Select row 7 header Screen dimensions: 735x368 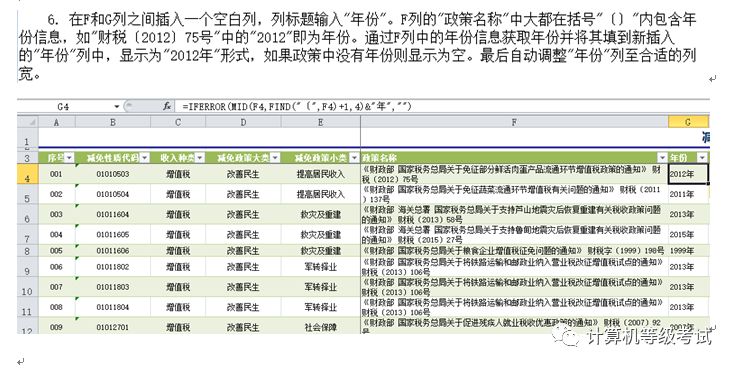click(x=28, y=234)
